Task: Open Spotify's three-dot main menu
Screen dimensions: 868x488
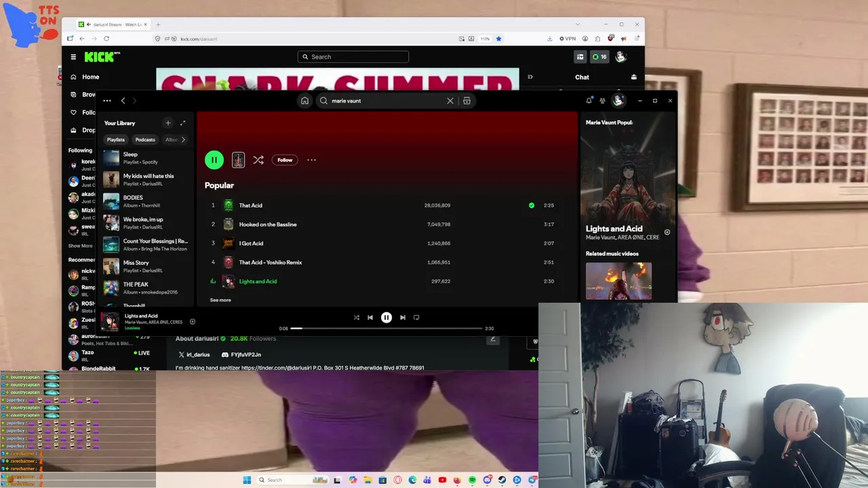Action: [x=107, y=101]
